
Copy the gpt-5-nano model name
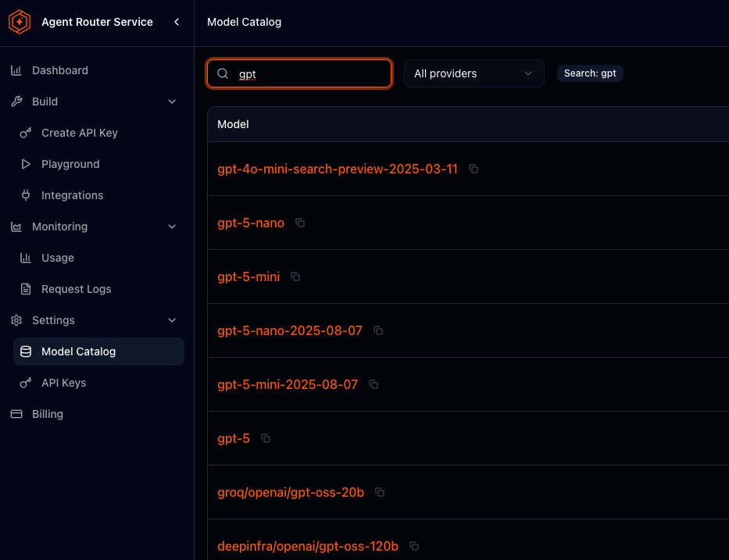click(300, 223)
